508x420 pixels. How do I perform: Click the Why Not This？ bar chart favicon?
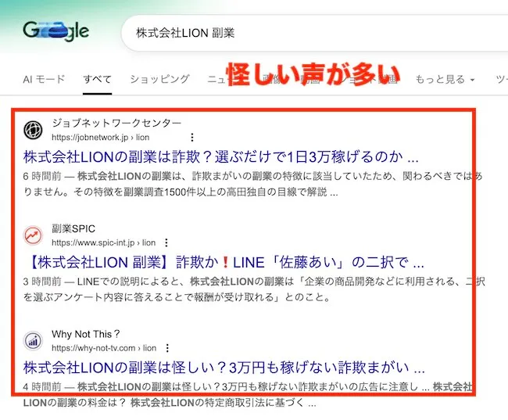pyautogui.click(x=33, y=341)
